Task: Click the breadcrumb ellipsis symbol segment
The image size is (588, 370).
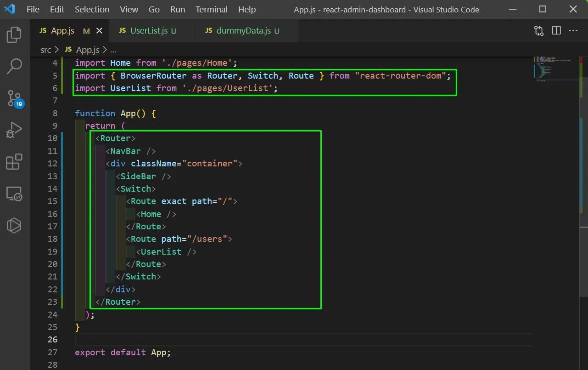Action: tap(113, 50)
